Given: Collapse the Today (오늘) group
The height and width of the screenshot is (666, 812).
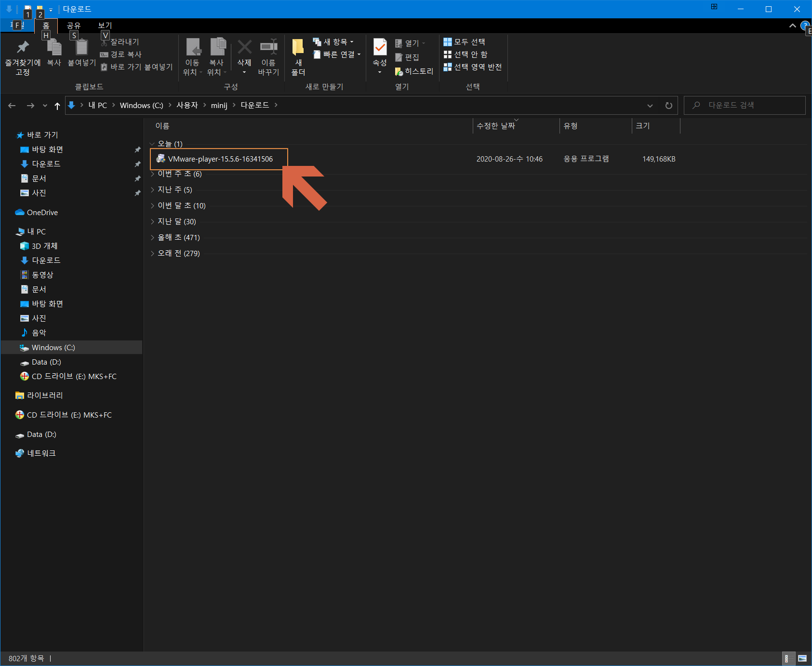Looking at the screenshot, I should point(152,144).
